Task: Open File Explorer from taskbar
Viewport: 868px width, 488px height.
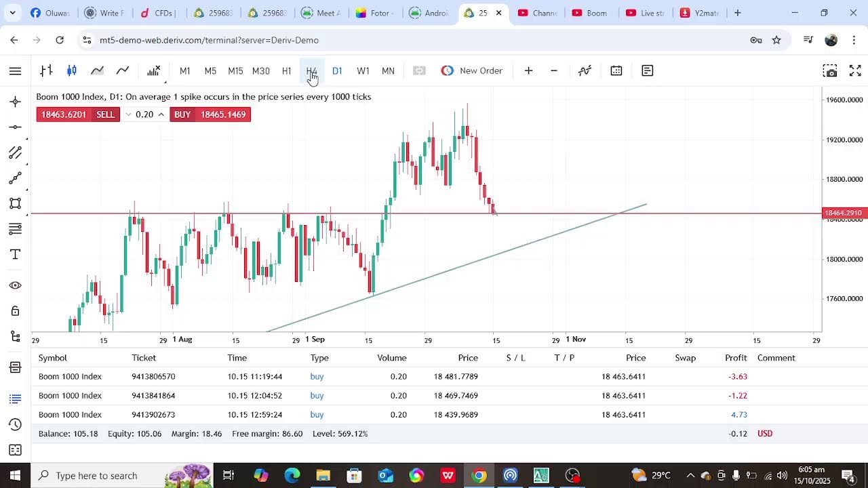Action: tap(323, 475)
